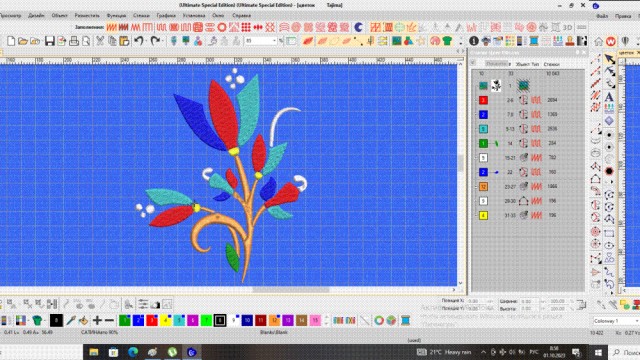Open Microsoft Store from taskbar
This screenshot has width=640, height=360.
point(113,352)
